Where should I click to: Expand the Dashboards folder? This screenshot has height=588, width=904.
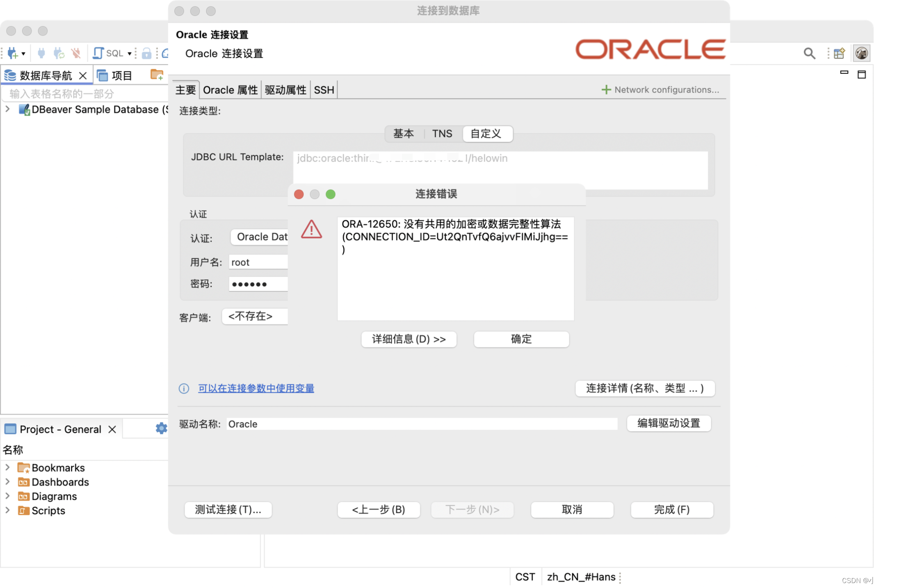(7, 481)
